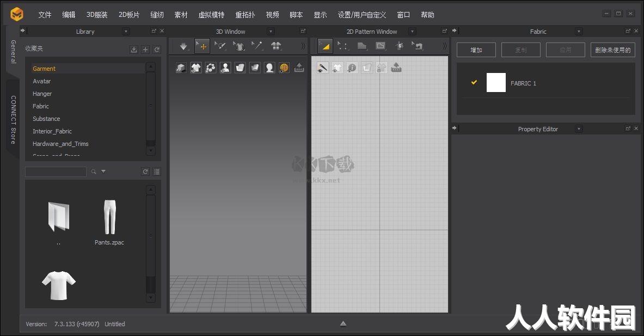The height and width of the screenshot is (336, 644).
Task: Open the 3D服装 menu
Action: click(x=97, y=15)
